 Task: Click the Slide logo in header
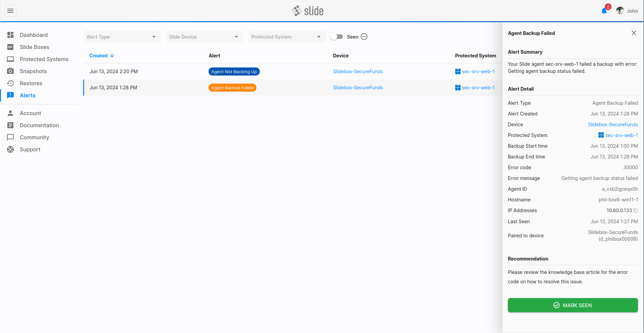click(307, 11)
